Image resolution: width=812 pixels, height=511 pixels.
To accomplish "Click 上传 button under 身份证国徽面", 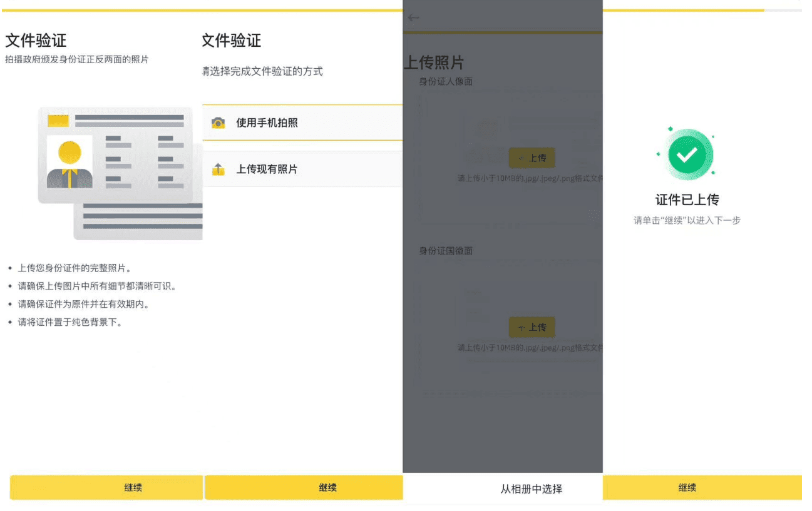I will coord(532,327).
